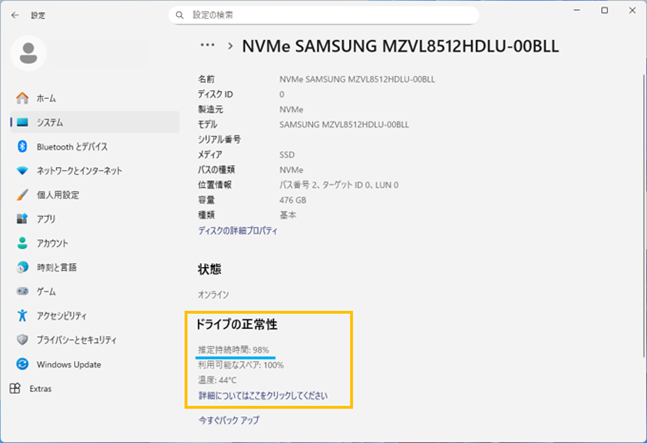
Task: Click the search magnifier icon
Action: pyautogui.click(x=179, y=15)
